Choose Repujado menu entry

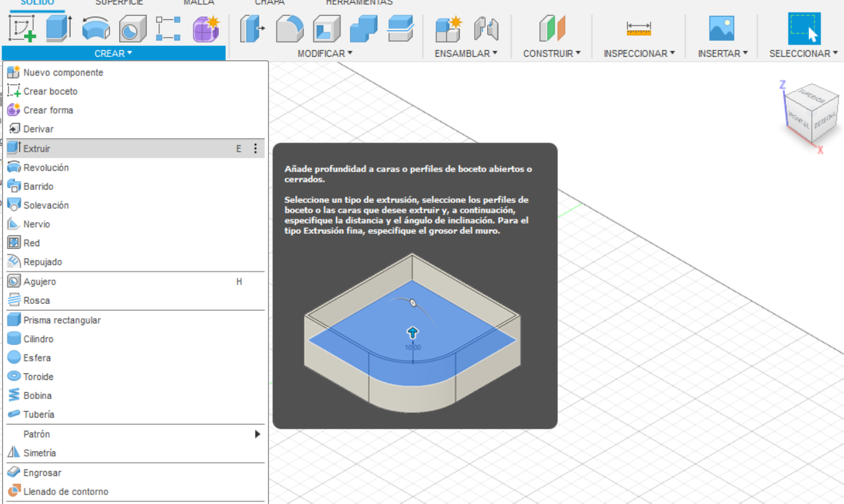135,262
